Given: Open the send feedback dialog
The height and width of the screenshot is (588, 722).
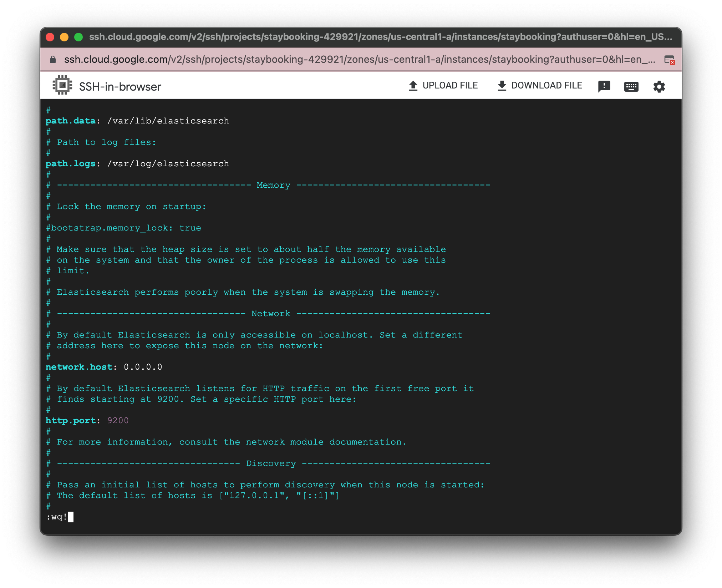Looking at the screenshot, I should (x=604, y=86).
